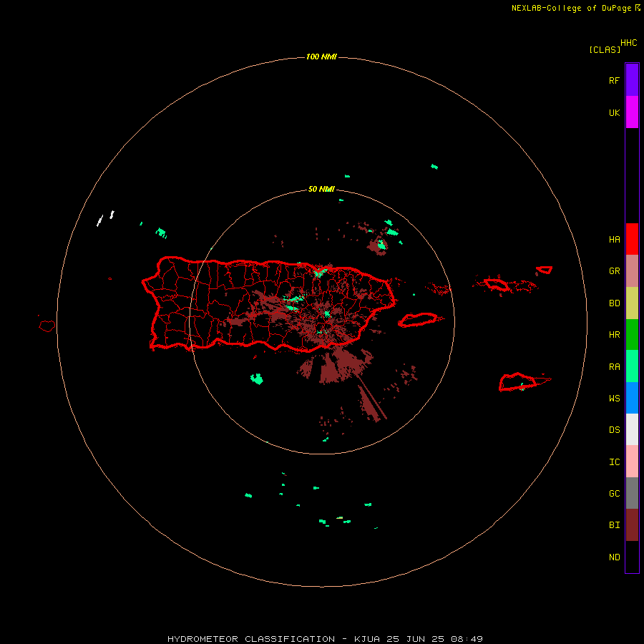Click the green rain echo south of the island

click(257, 379)
